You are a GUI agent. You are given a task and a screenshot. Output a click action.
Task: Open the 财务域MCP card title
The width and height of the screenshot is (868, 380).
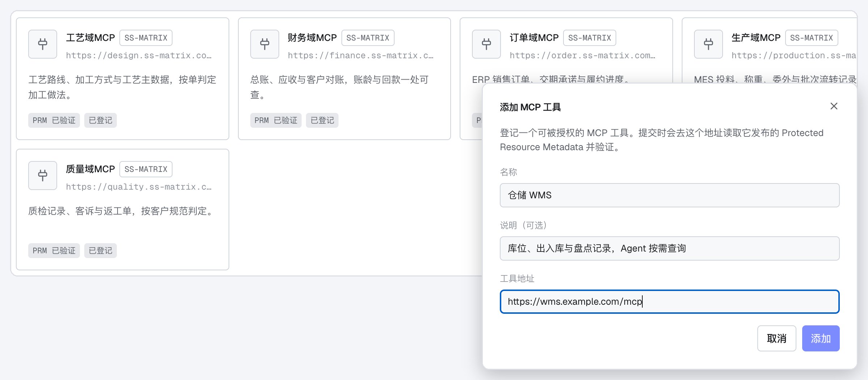point(312,38)
